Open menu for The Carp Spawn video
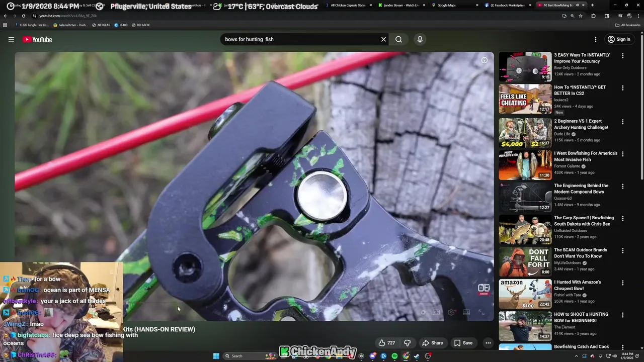This screenshot has height=362, width=644. click(x=622, y=218)
